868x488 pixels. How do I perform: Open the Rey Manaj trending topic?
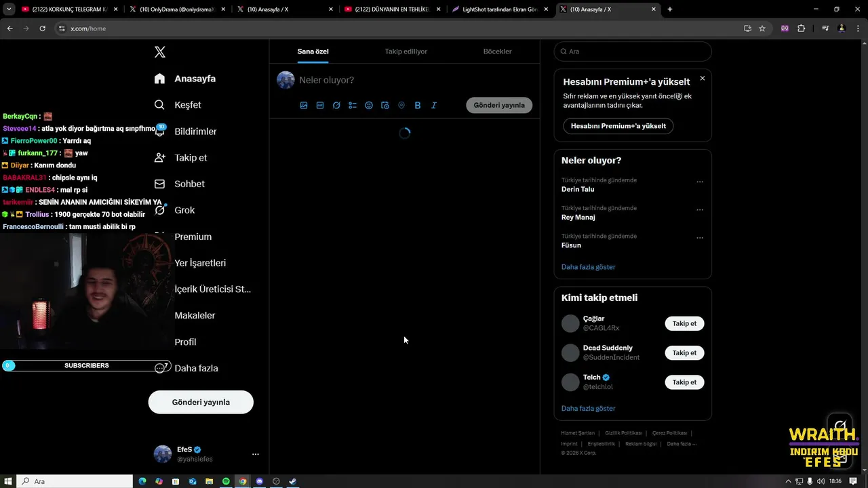578,218
